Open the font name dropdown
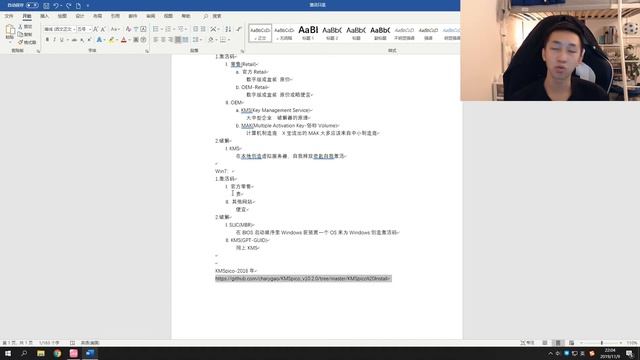Image resolution: width=640 pixels, height=360 pixels. (73, 29)
